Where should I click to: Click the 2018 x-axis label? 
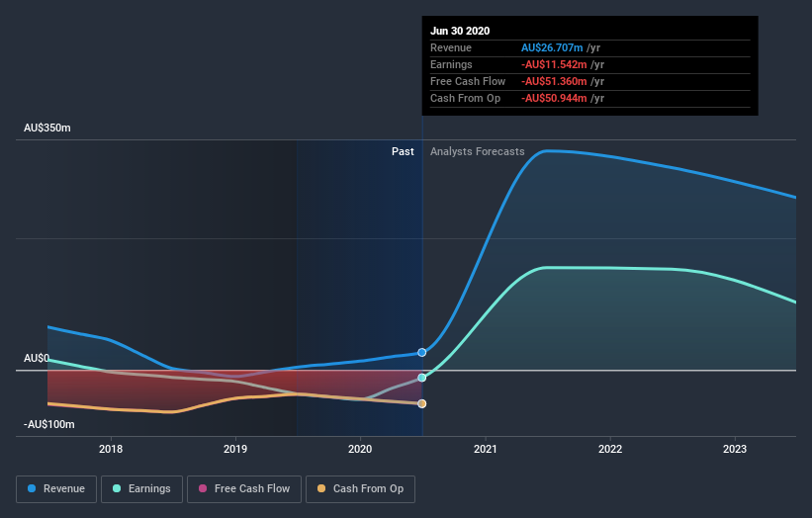111,449
